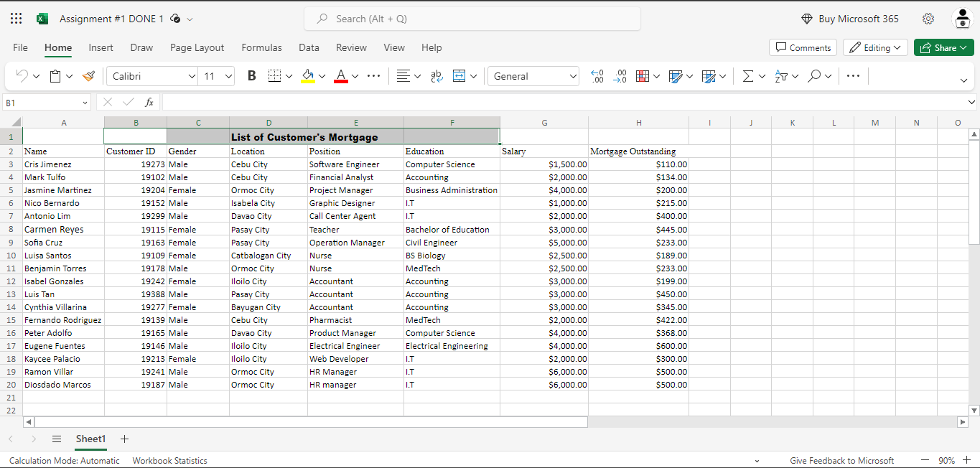Open Conditional Formatting icon
The width and height of the screenshot is (980, 468).
pyautogui.click(x=643, y=76)
